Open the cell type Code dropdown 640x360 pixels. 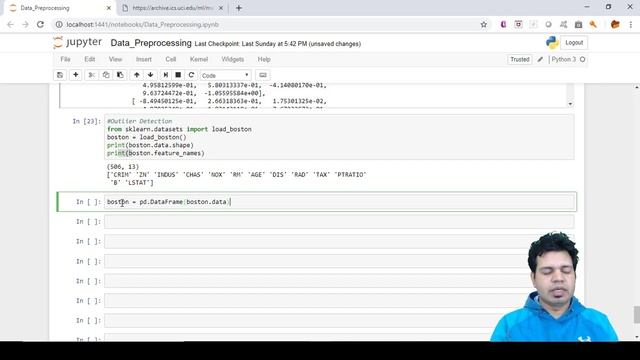(x=225, y=76)
